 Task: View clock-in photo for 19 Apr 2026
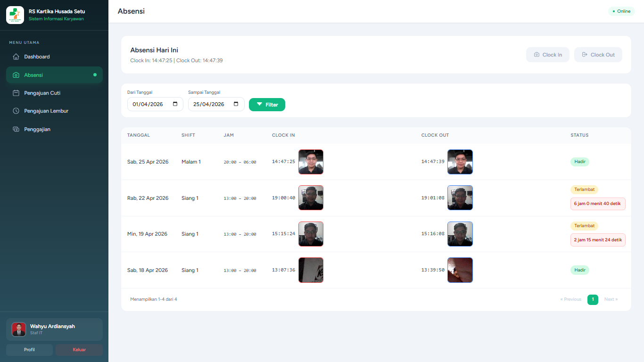(x=311, y=234)
